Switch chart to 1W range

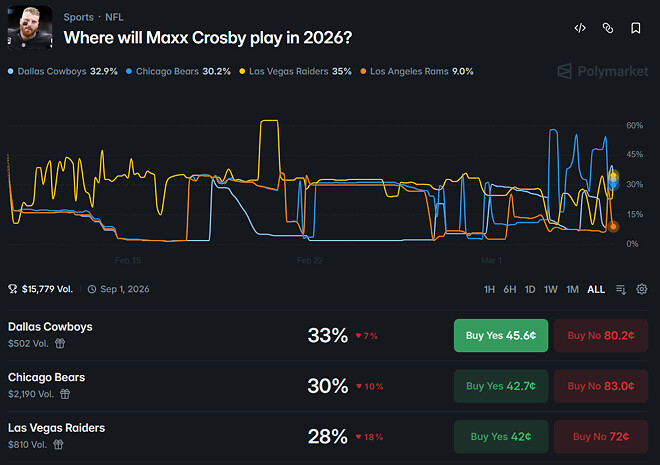(x=551, y=289)
